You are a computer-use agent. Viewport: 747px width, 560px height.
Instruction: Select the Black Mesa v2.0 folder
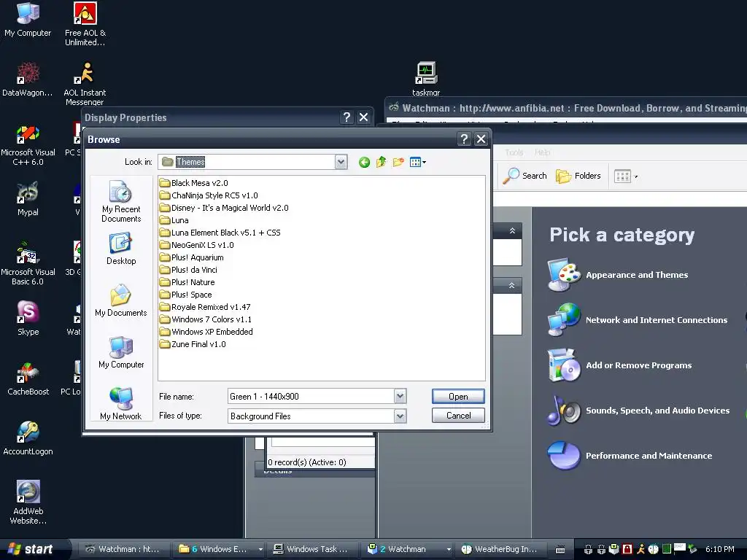point(193,183)
